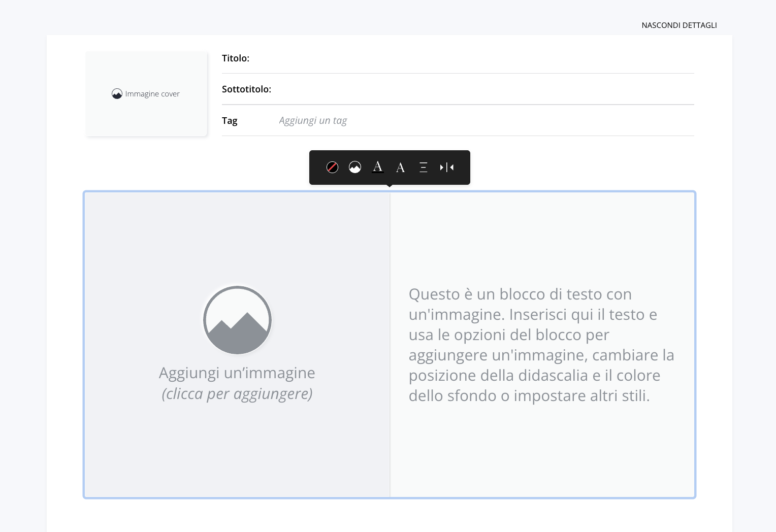776x532 pixels.
Task: Click the clicca per aggiungere text
Action: (237, 393)
